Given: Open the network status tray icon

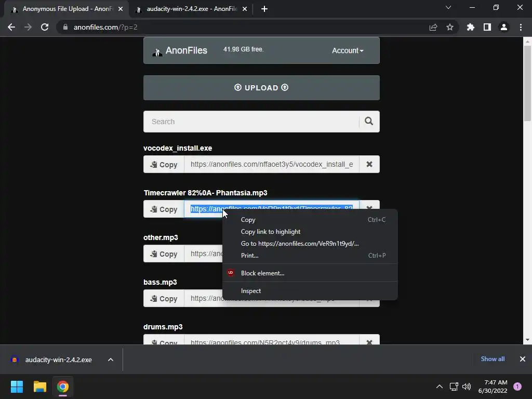Looking at the screenshot, I should (x=454, y=387).
